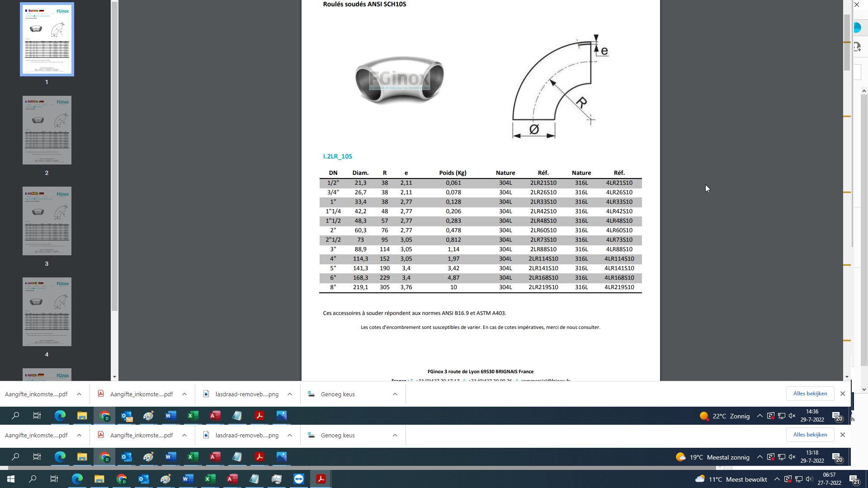Viewport: 868px width, 488px height.
Task: Click the thumbnail panel scroll-down arrow
Action: coord(115,377)
